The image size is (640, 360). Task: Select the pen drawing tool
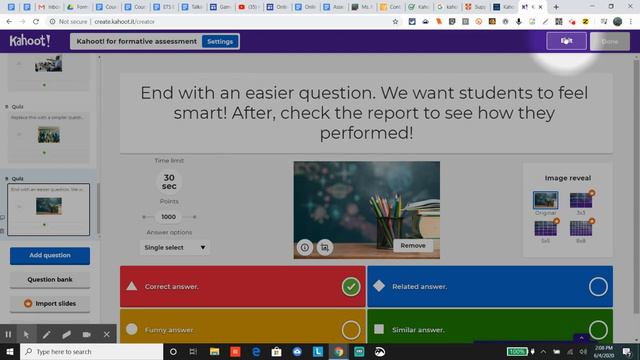tap(47, 335)
